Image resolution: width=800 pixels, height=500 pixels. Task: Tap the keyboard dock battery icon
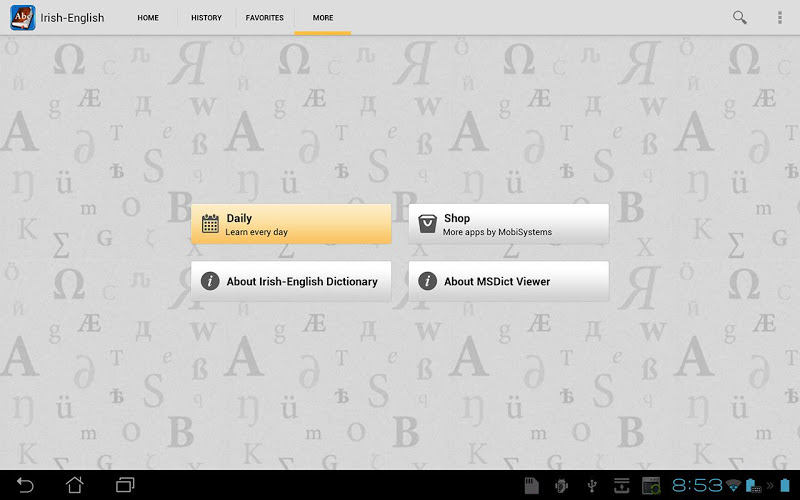click(x=754, y=485)
